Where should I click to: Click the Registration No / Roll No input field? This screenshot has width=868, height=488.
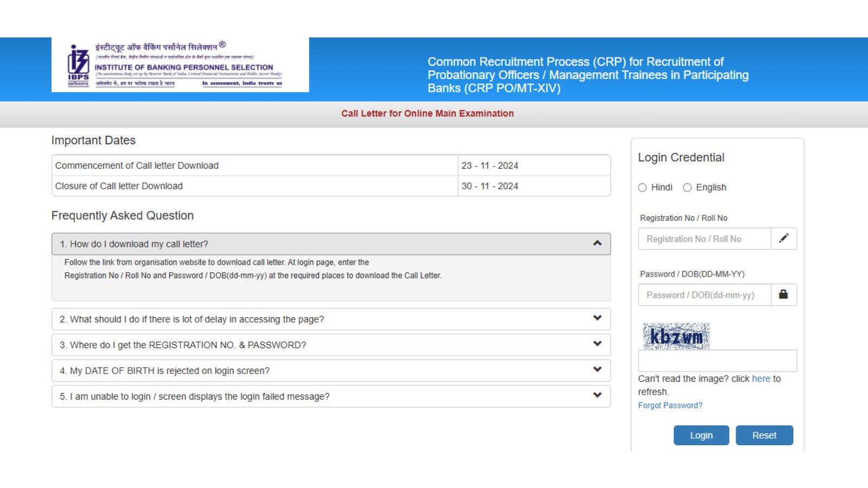(x=704, y=239)
